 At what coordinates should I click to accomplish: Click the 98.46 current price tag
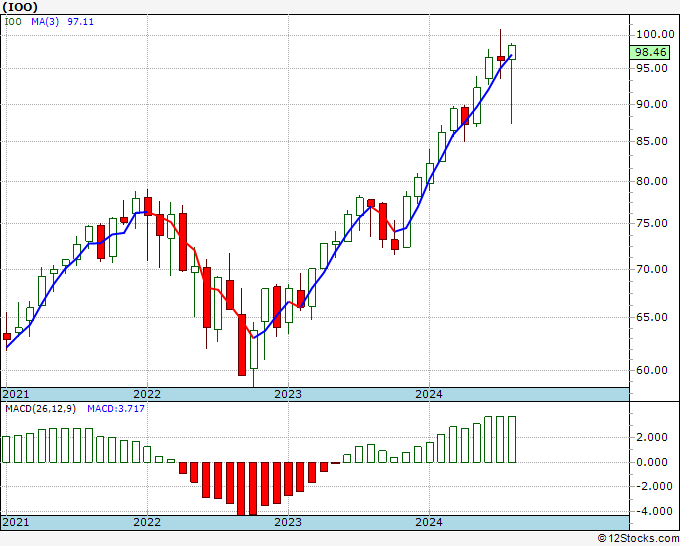coord(650,52)
